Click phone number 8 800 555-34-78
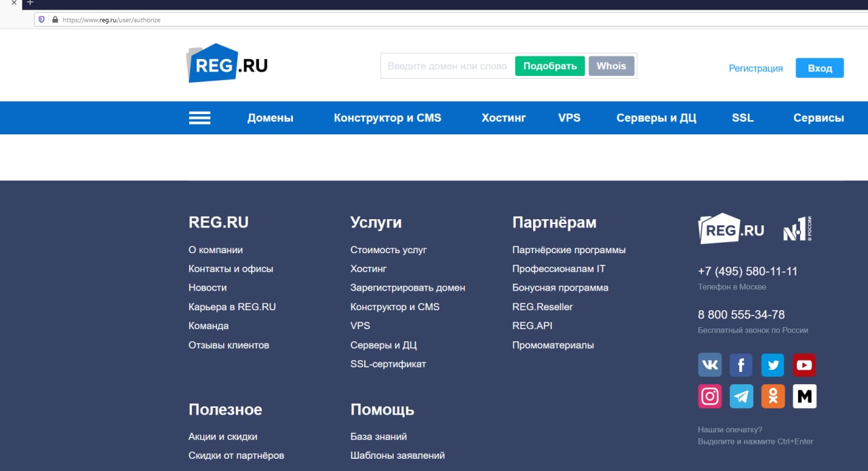This screenshot has height=471, width=868. pos(741,315)
